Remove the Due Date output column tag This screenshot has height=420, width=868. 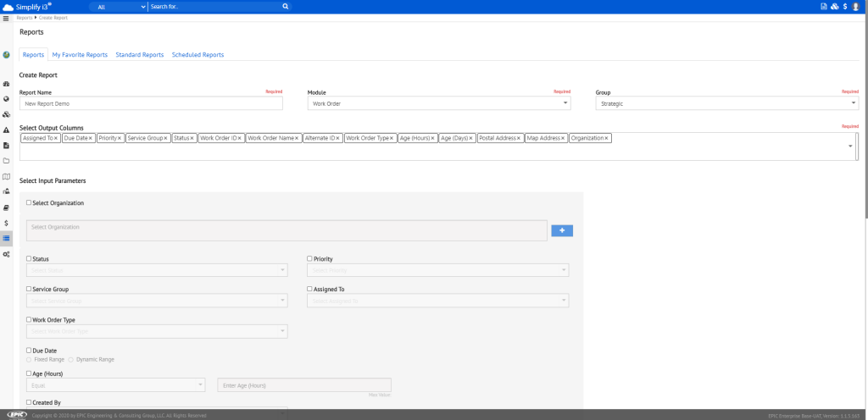[91, 137]
